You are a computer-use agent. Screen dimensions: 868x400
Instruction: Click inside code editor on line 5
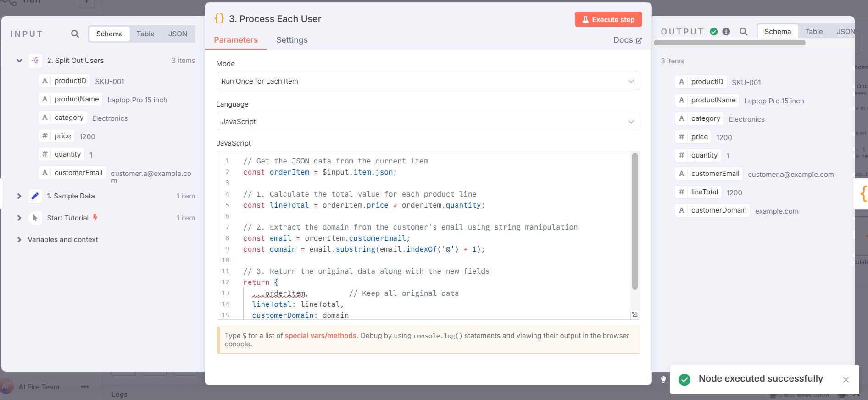[x=364, y=205]
